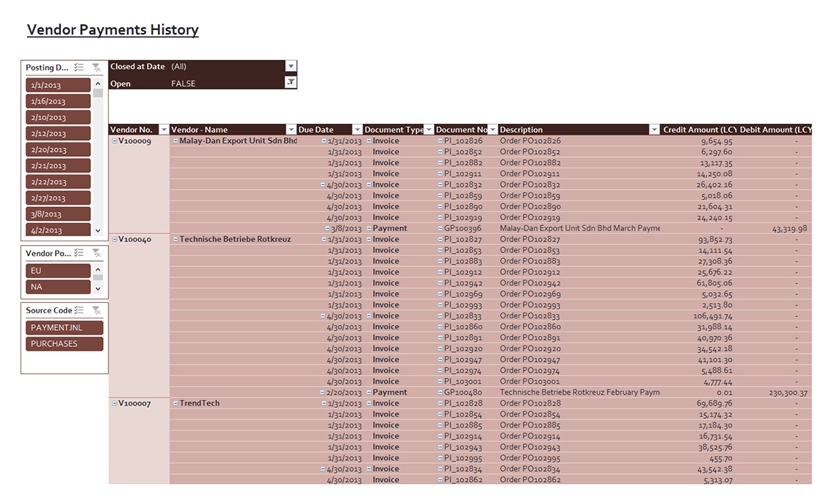Collapse TrendTech vendor name row
Screen dimensions: 837x504
pyautogui.click(x=175, y=403)
